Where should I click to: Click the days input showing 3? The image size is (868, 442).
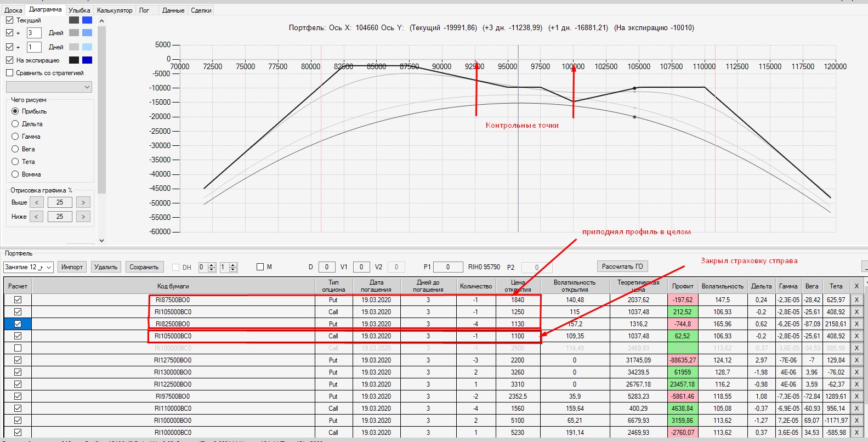33,33
